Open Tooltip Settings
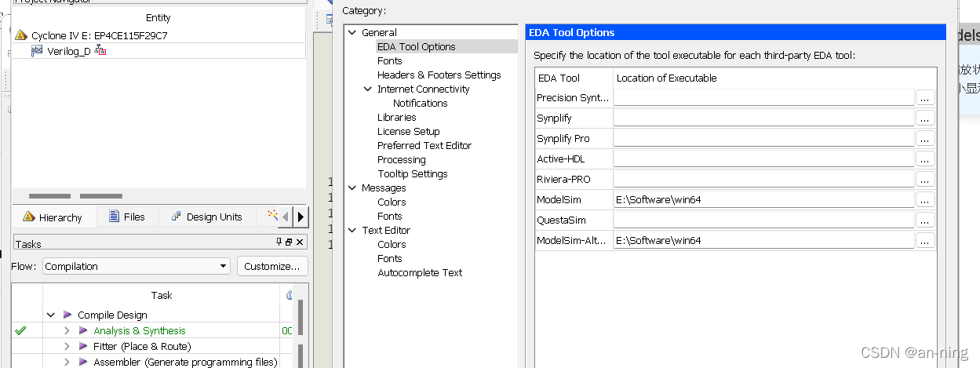Image resolution: width=980 pixels, height=368 pixels. (412, 173)
